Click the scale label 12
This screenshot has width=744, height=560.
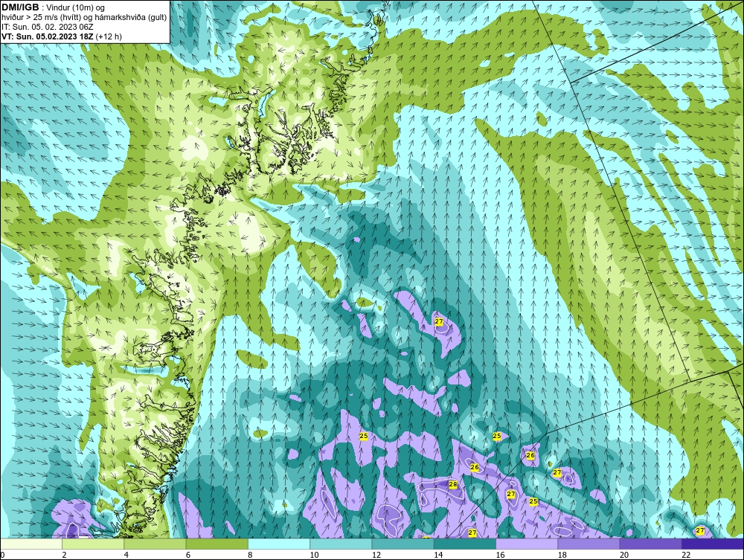tap(376, 556)
